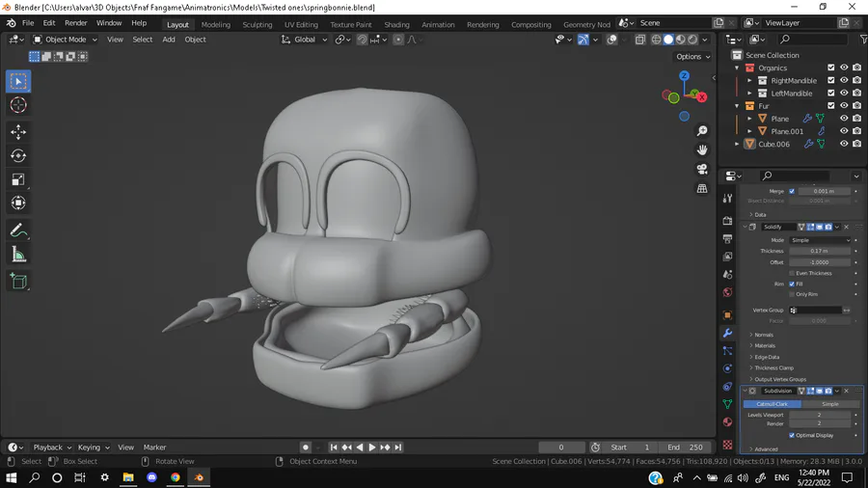Viewport: 868px width, 488px height.
Task: Enable Even Thickness checkbox
Action: (x=792, y=273)
